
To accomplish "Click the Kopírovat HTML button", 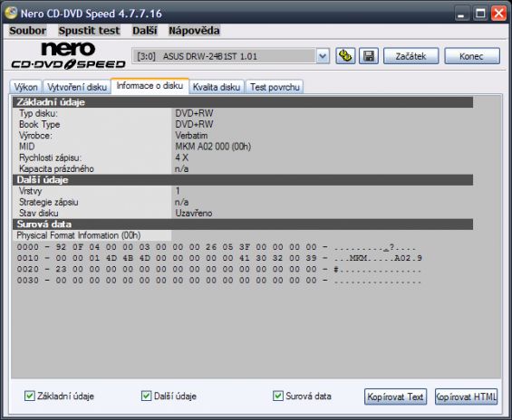I will click(x=467, y=396).
